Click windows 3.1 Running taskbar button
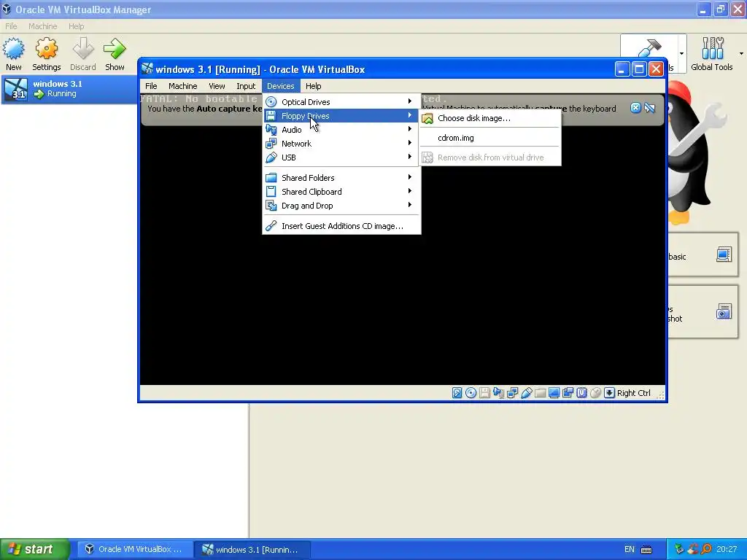This screenshot has height=560, width=747. coord(252,549)
